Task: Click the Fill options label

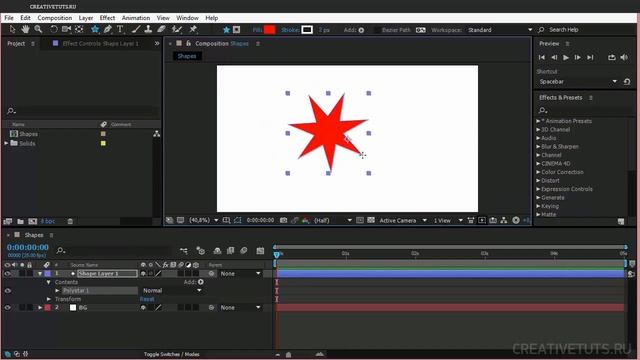Action: tap(257, 30)
